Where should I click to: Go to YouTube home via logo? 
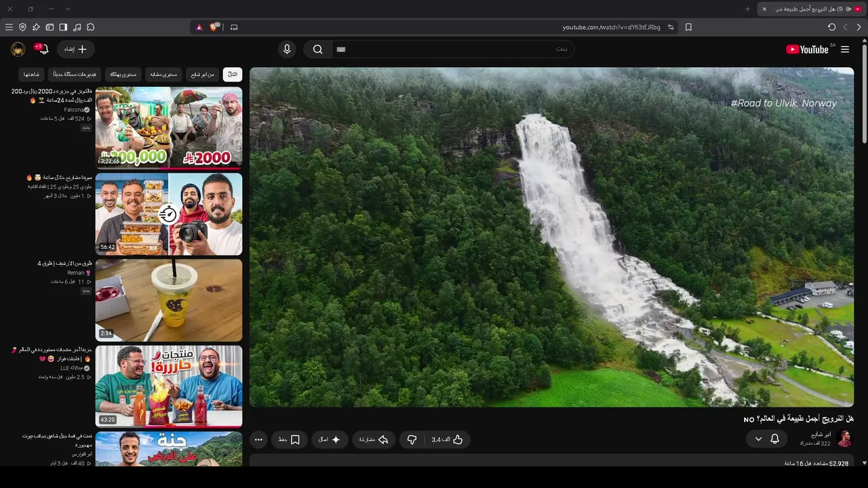[807, 49]
